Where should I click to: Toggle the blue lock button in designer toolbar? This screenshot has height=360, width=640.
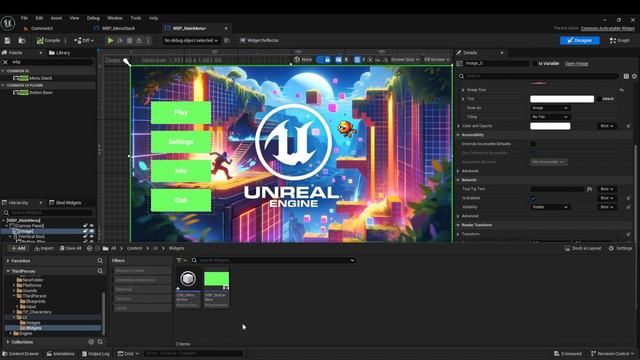tap(327, 60)
